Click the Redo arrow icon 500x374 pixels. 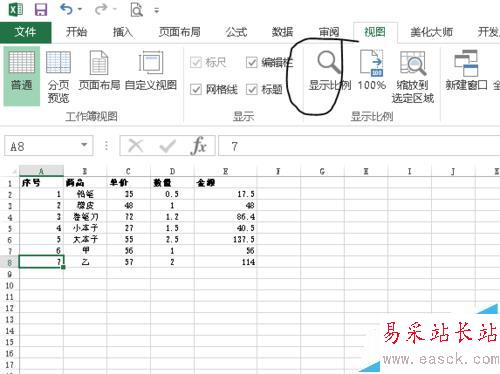pyautogui.click(x=101, y=9)
